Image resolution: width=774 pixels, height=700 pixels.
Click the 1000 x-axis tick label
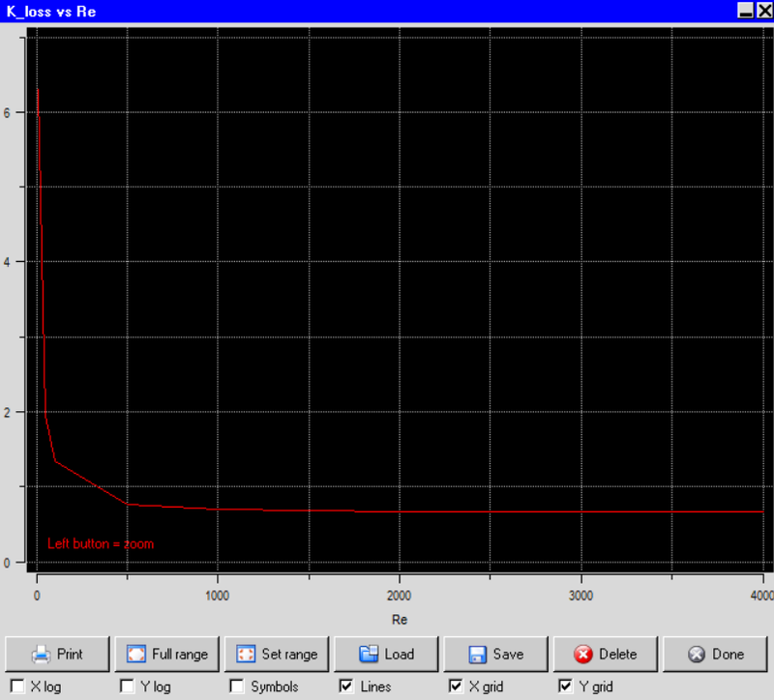tap(217, 596)
